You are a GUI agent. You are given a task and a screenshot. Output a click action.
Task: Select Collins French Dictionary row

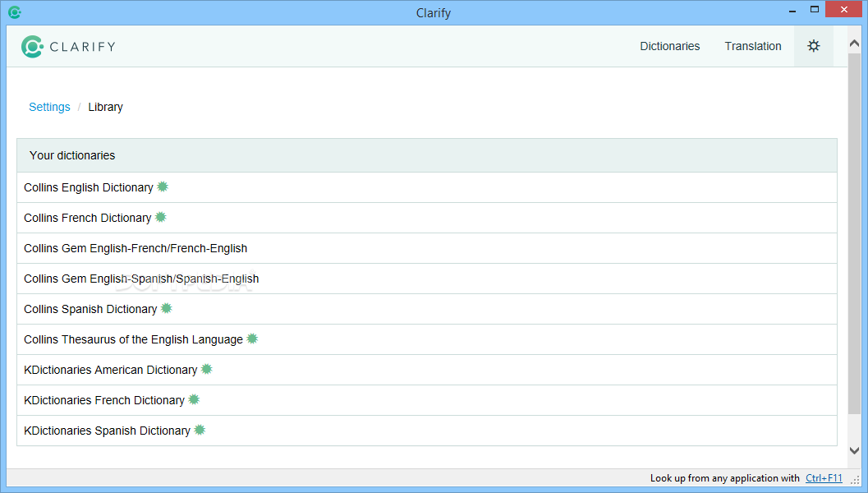point(427,218)
